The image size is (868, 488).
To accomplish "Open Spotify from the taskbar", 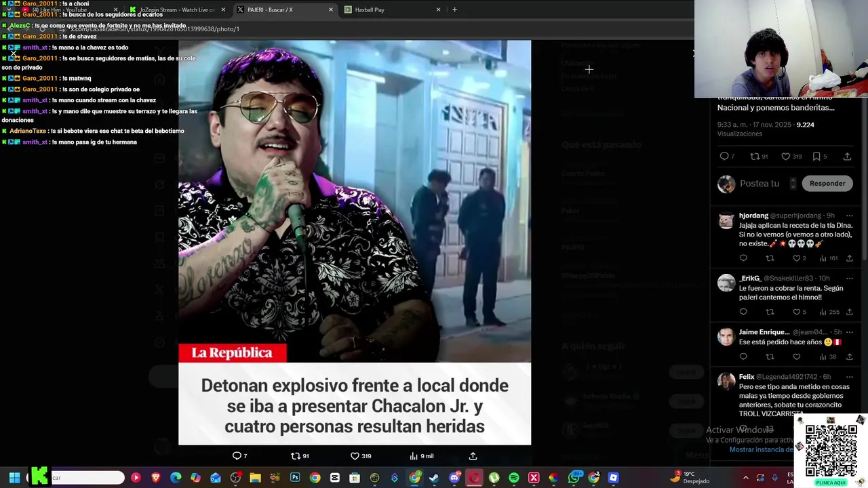I will click(513, 478).
